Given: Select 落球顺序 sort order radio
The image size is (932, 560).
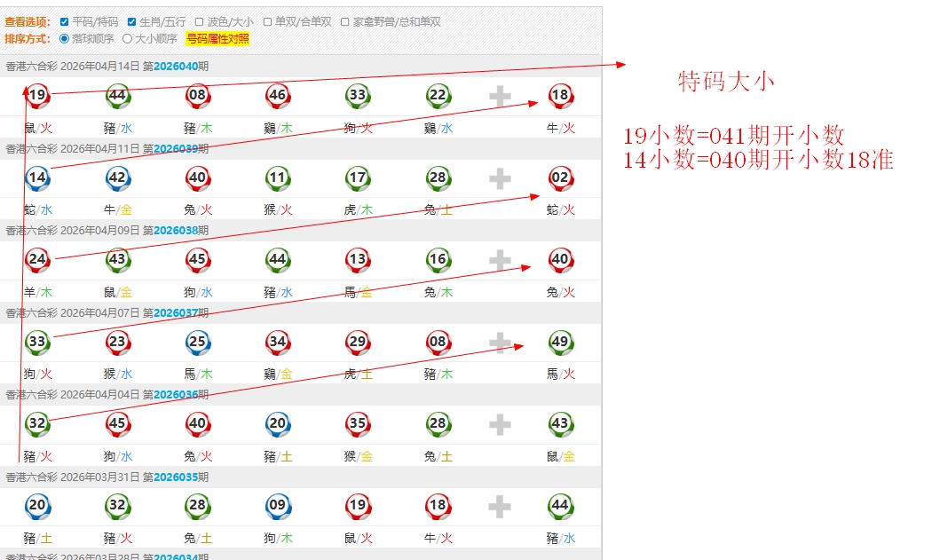Looking at the screenshot, I should coord(64,39).
